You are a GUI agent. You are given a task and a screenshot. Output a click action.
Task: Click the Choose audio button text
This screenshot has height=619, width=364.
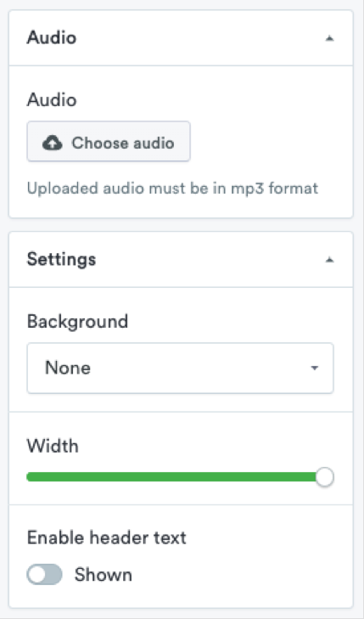tap(123, 143)
